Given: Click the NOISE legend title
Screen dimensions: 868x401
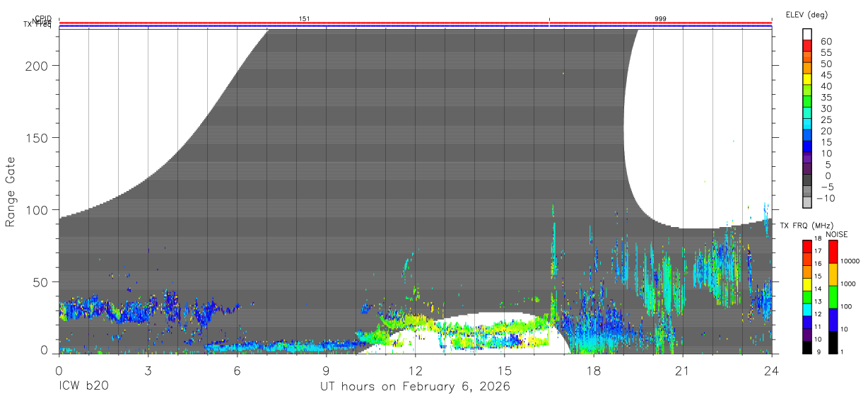Looking at the screenshot, I should pos(837,234).
